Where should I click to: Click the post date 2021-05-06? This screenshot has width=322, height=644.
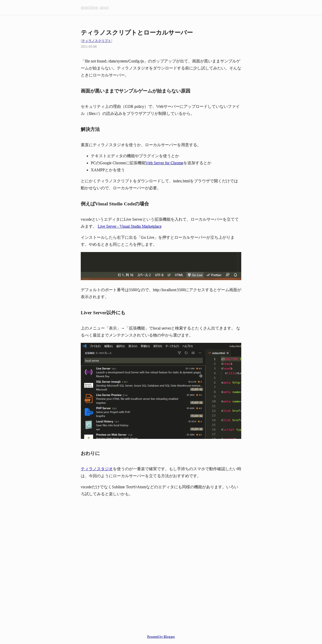(89, 47)
